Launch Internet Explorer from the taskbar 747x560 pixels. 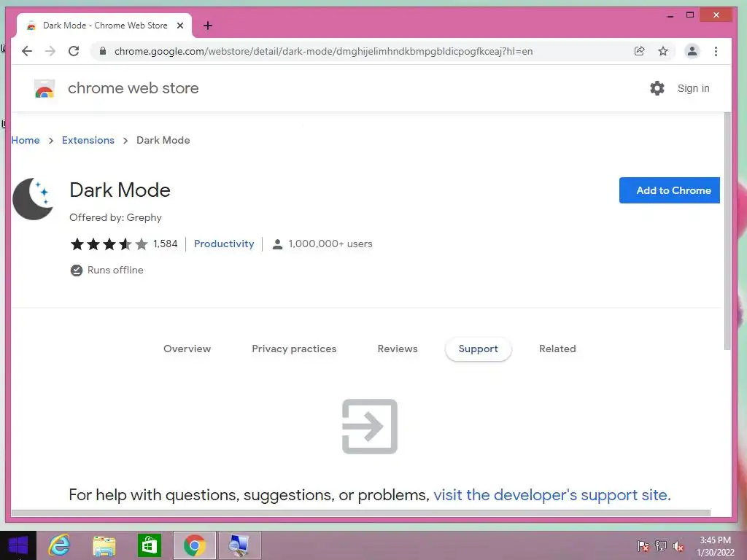(x=60, y=545)
